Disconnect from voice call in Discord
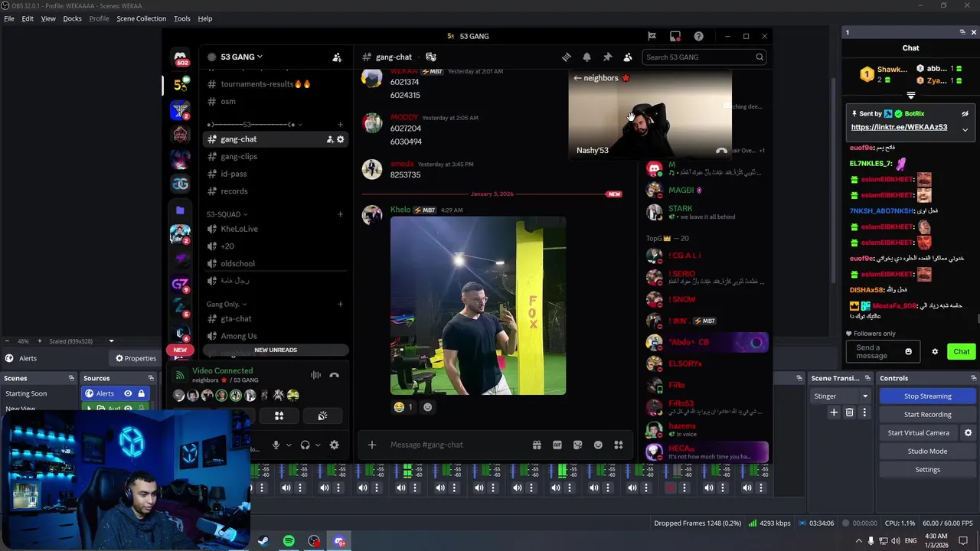The height and width of the screenshot is (551, 980). 334,375
